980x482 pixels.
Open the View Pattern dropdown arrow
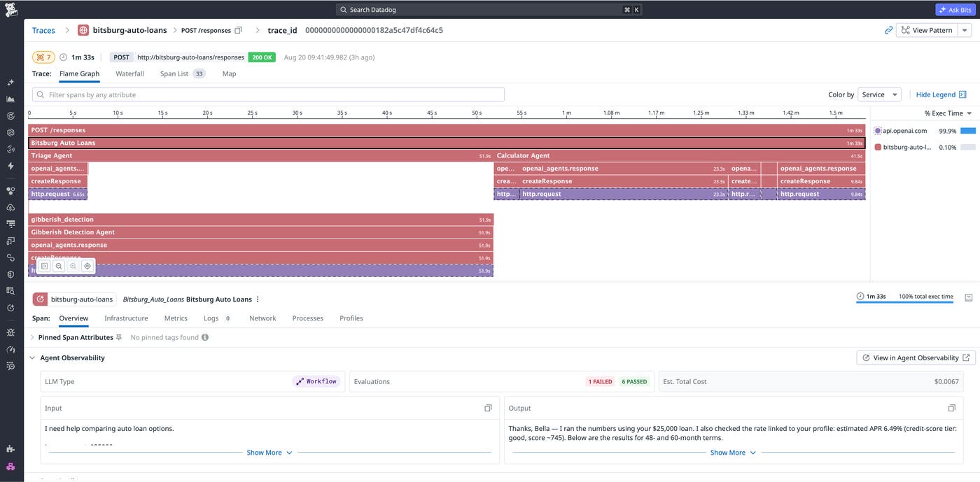pos(965,30)
